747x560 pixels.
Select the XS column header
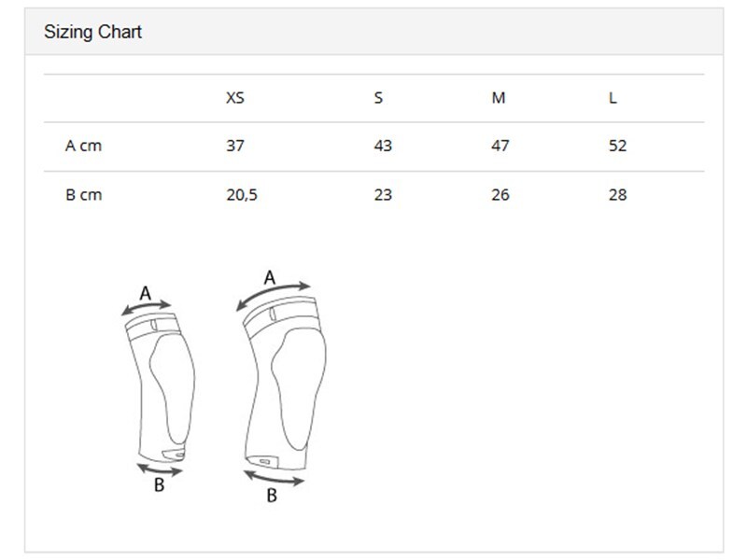(235, 98)
